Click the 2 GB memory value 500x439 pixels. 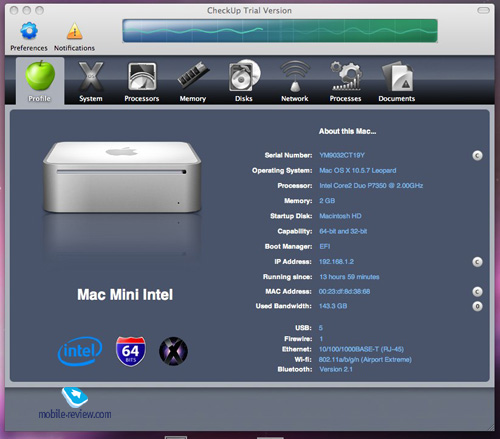[327, 201]
